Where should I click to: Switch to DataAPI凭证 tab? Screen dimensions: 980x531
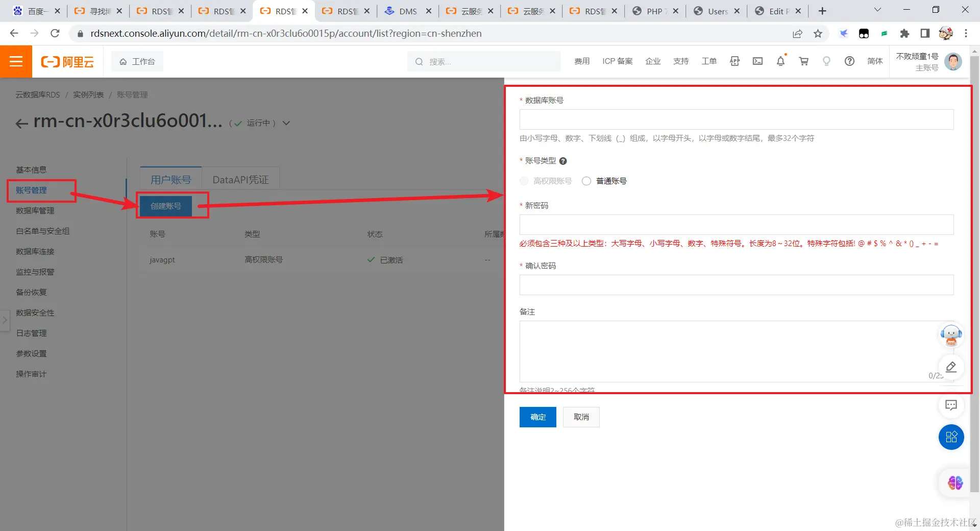coord(240,180)
